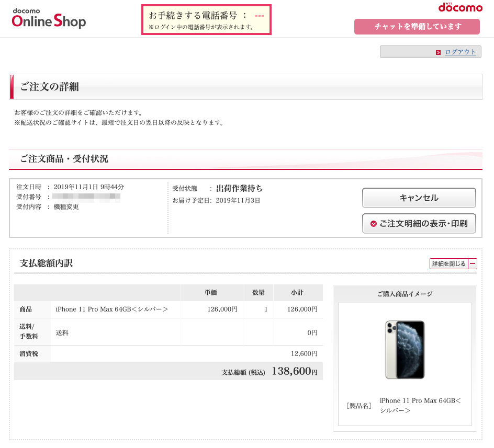Image resolution: width=494 pixels, height=448 pixels.
Task: Click the 機種変更 text
Action: pos(66,207)
